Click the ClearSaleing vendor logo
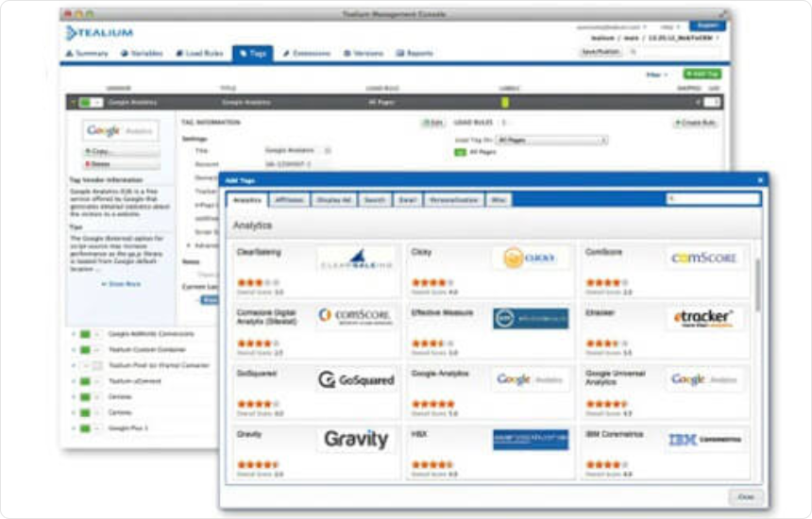The height and width of the screenshot is (519, 812). coord(356,259)
